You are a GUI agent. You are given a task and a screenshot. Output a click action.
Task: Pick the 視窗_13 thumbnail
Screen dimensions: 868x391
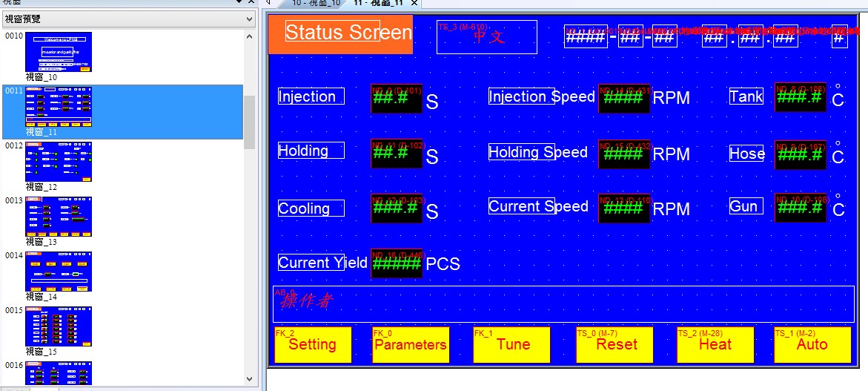click(59, 217)
